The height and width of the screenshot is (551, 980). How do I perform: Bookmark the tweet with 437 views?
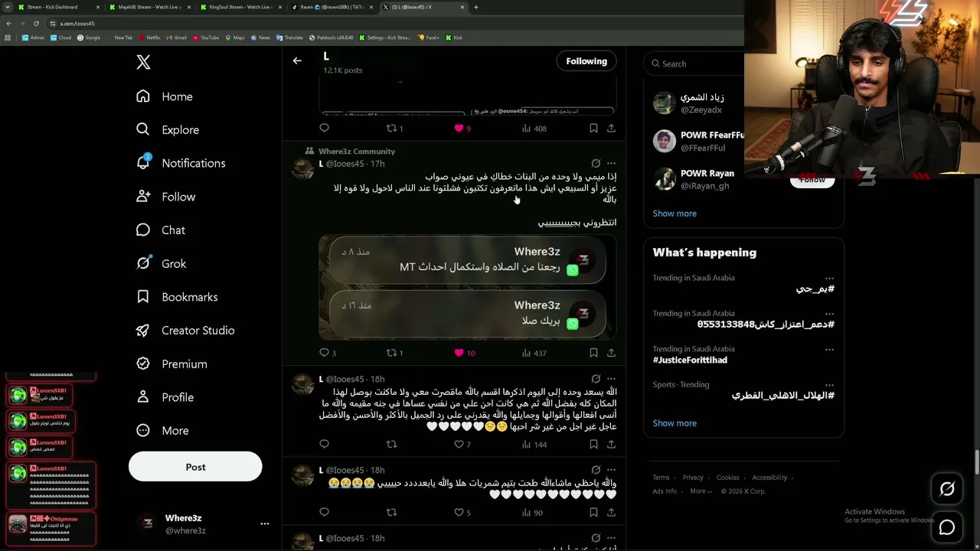(593, 353)
